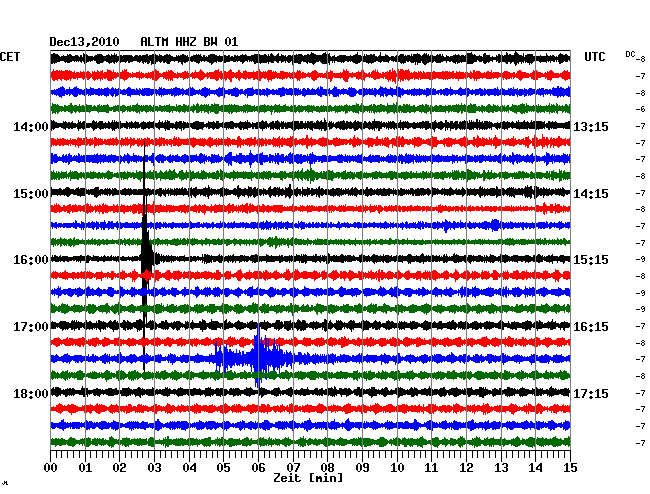Click the "UTC" time zone label
650x494 pixels.
594,57
